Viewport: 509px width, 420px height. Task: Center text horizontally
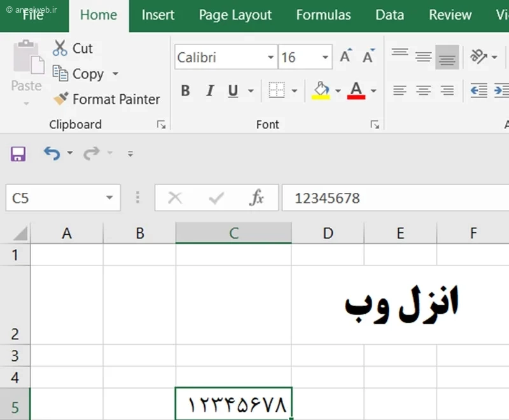pyautogui.click(x=423, y=90)
